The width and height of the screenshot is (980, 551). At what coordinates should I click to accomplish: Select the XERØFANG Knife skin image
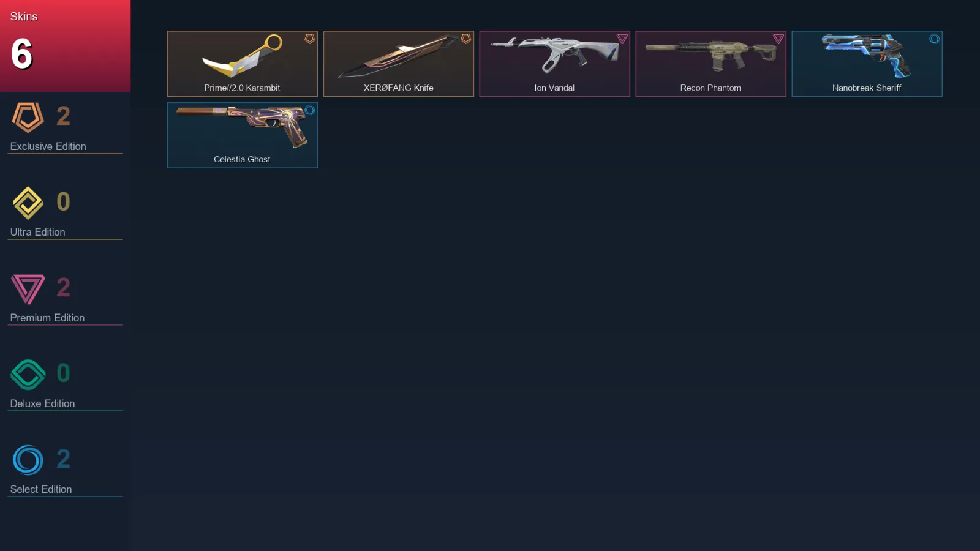coord(398,56)
